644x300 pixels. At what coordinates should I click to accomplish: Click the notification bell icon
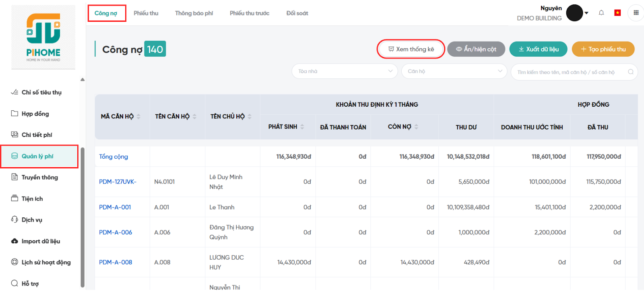[601, 13]
